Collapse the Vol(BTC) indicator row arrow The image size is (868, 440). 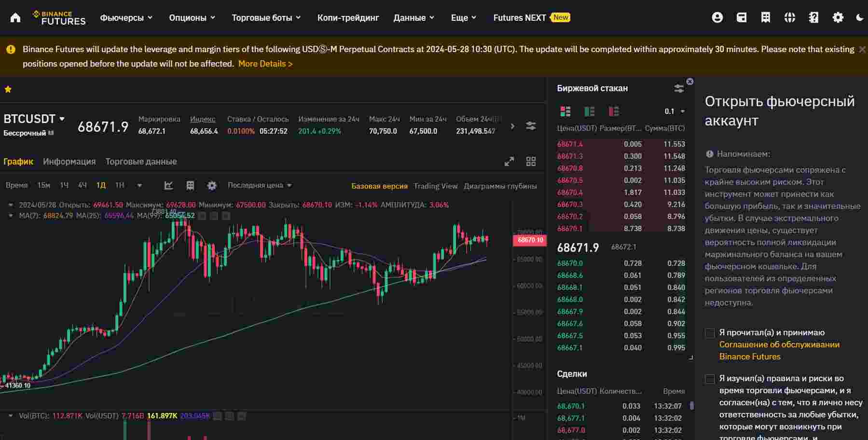tap(11, 416)
